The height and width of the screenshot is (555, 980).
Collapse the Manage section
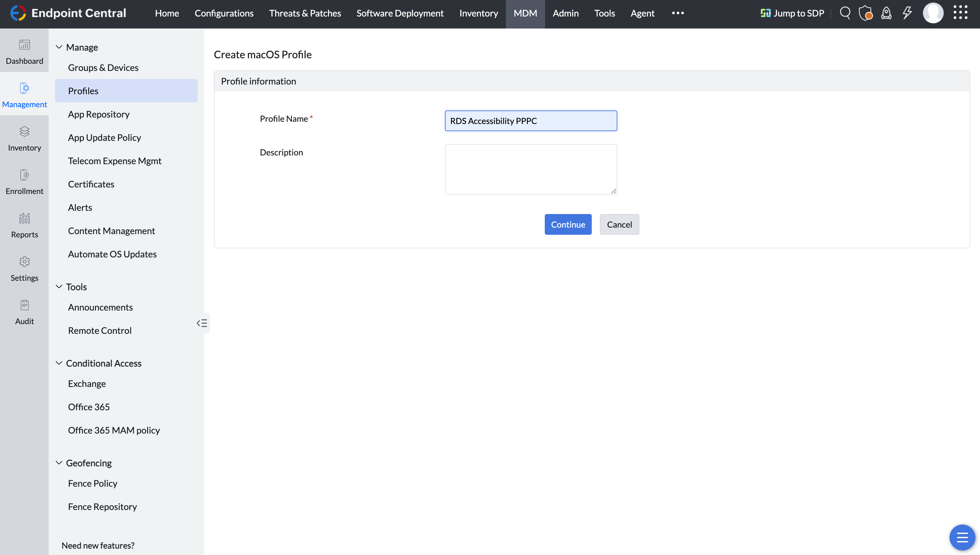59,47
